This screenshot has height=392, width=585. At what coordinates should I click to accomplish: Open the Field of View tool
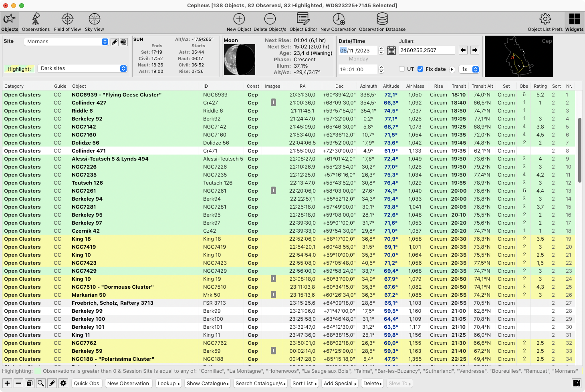(67, 22)
